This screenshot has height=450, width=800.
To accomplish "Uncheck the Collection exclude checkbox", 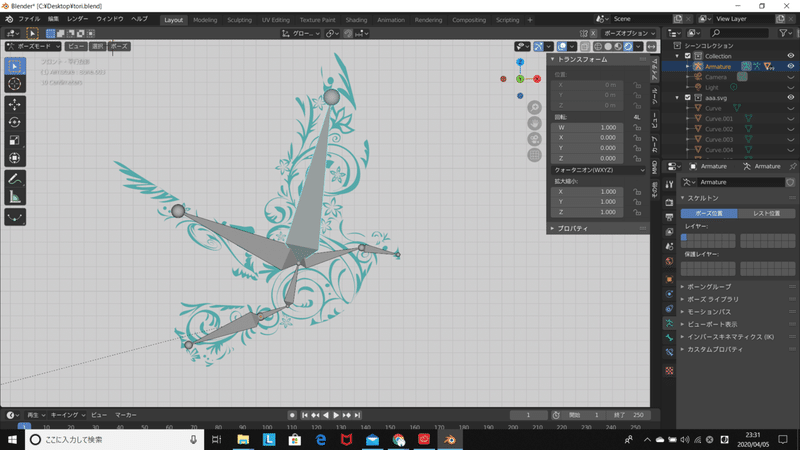I will point(688,56).
